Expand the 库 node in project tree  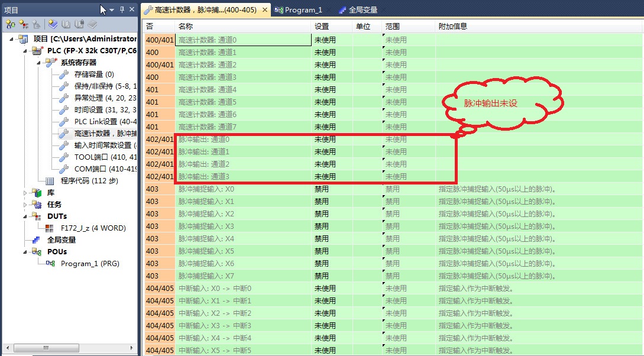[x=25, y=192]
